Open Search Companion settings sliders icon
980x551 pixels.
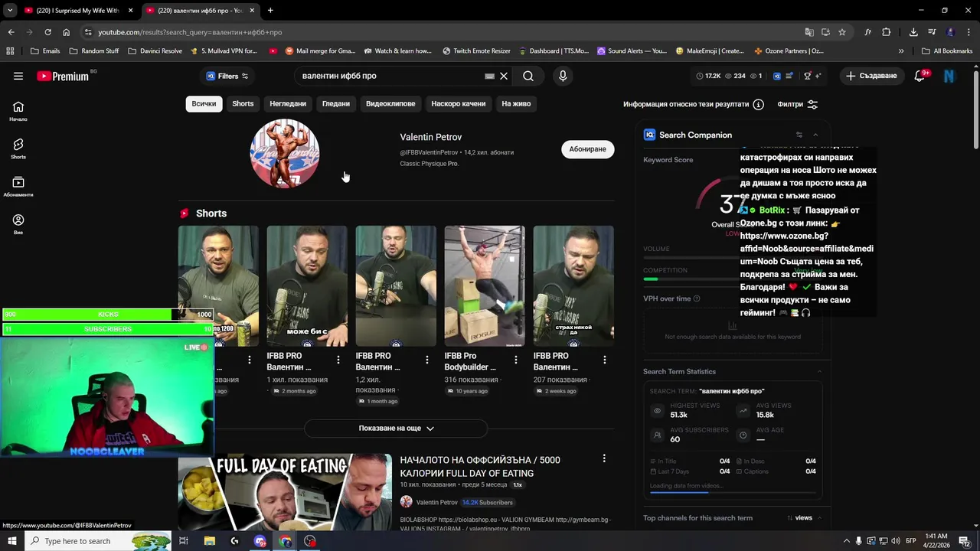tap(799, 135)
